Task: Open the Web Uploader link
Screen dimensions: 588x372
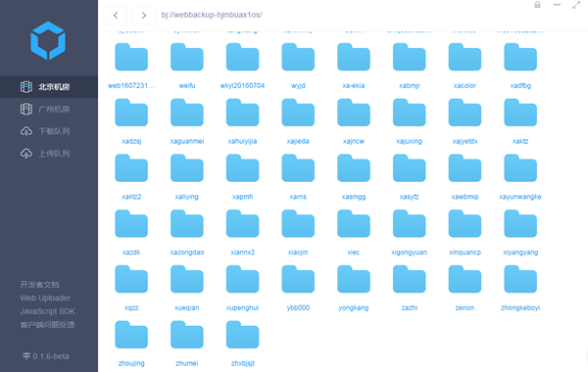Action: [x=45, y=299]
